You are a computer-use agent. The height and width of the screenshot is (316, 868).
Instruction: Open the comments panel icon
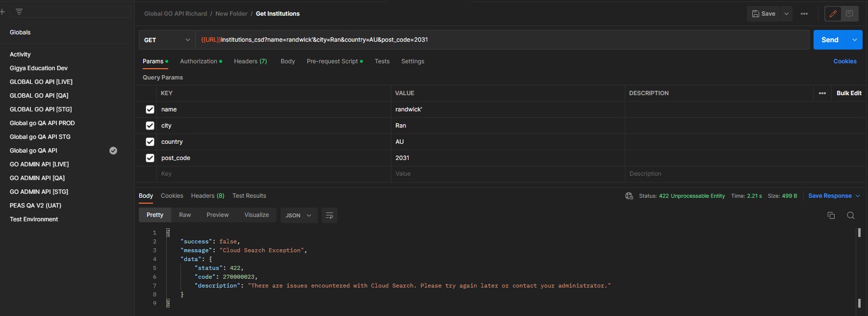849,14
